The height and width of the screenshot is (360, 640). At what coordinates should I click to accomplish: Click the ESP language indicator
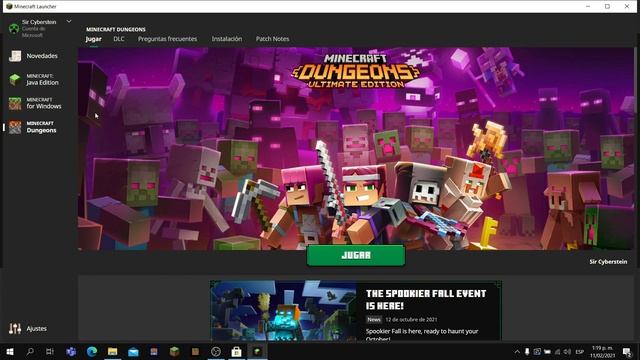click(580, 352)
